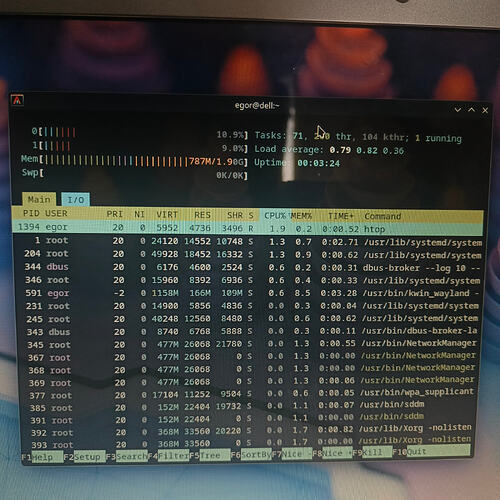
Task: Select the htop process row PID 1394
Action: [247, 228]
